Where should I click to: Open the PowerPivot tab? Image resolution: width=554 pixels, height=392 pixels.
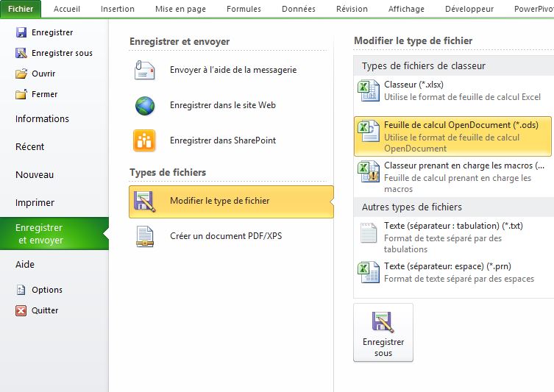point(533,9)
